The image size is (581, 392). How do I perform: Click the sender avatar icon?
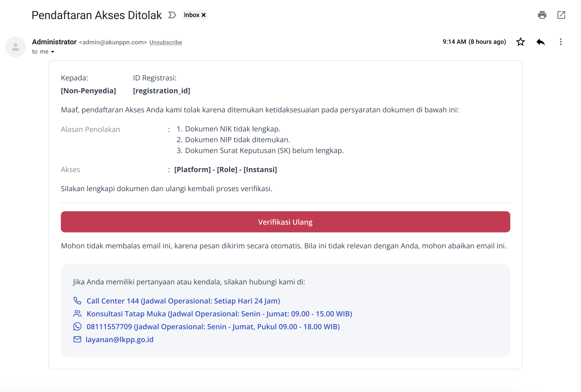[16, 47]
